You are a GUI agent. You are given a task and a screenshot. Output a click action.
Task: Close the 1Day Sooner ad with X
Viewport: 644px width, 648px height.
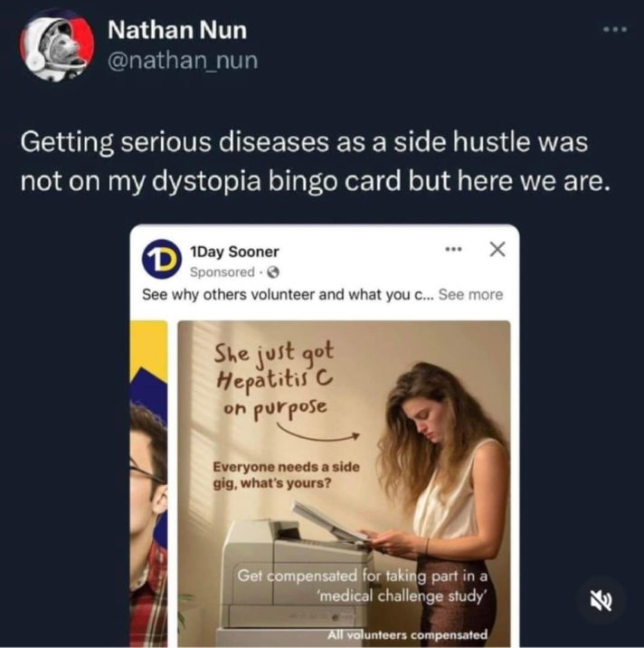[x=497, y=249]
